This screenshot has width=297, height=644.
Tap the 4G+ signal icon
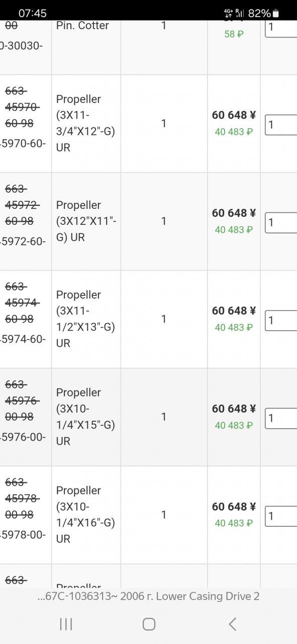click(x=228, y=14)
